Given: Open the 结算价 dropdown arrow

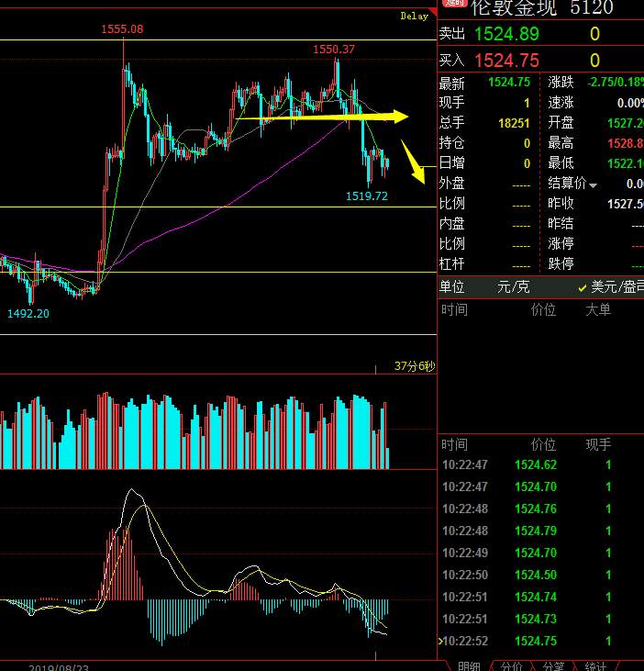Looking at the screenshot, I should pyautogui.click(x=594, y=185).
